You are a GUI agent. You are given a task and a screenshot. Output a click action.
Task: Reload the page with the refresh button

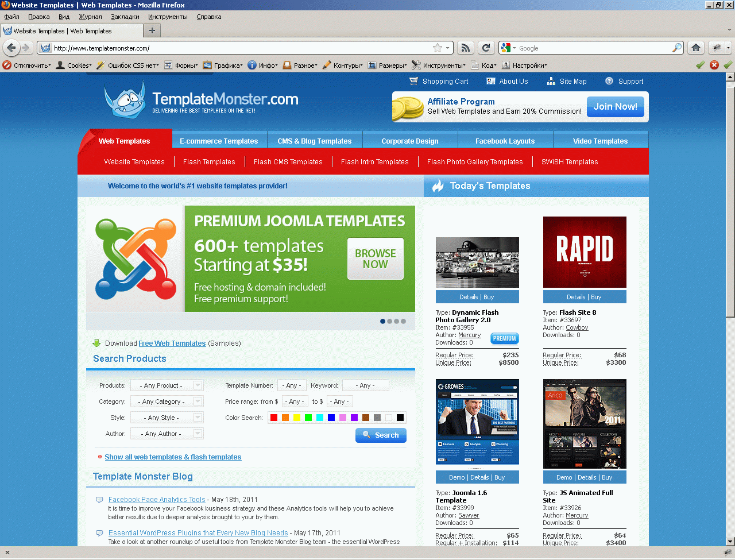click(486, 48)
